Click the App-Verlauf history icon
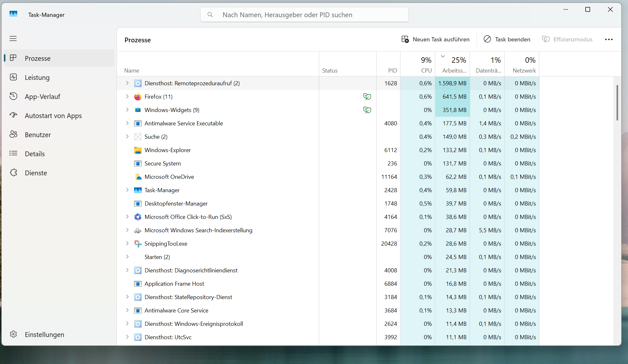 (x=13, y=96)
